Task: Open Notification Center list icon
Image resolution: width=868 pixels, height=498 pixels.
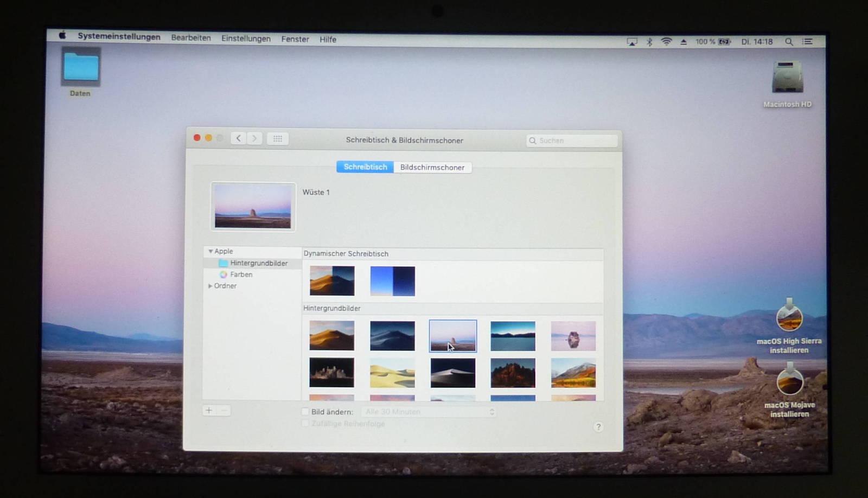Action: (808, 42)
